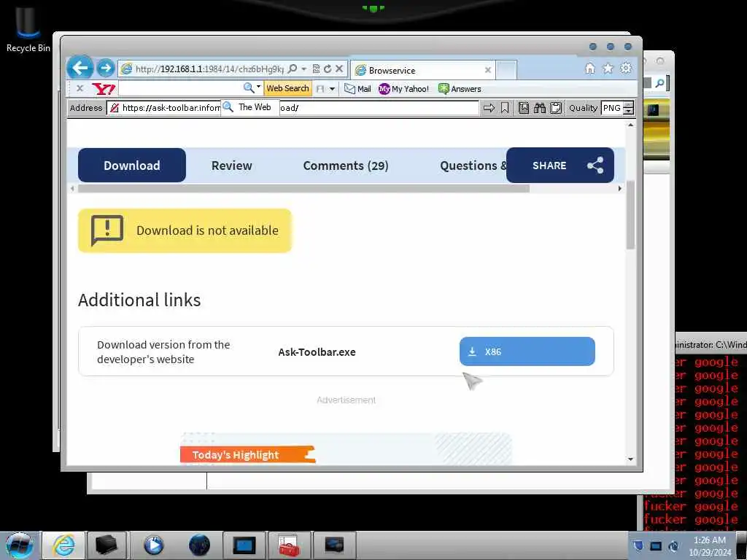Open the Comments (29) tab
The image size is (747, 560).
coord(345,166)
